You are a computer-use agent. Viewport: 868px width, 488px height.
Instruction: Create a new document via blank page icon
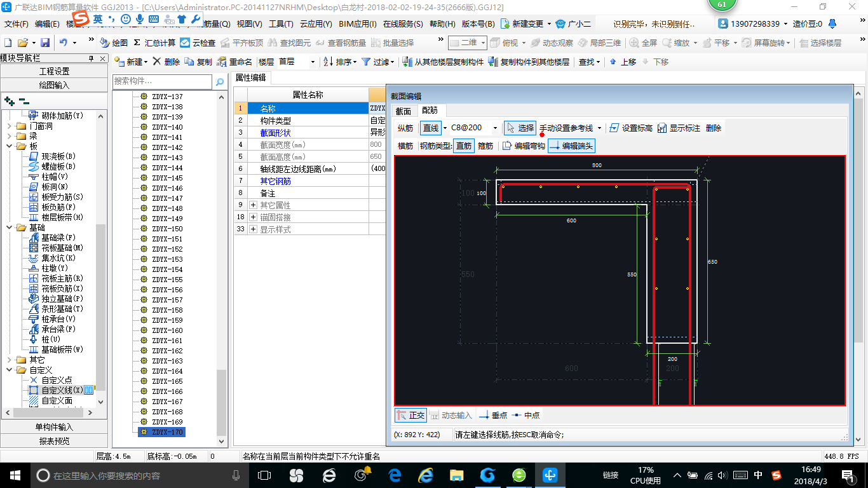(8, 43)
